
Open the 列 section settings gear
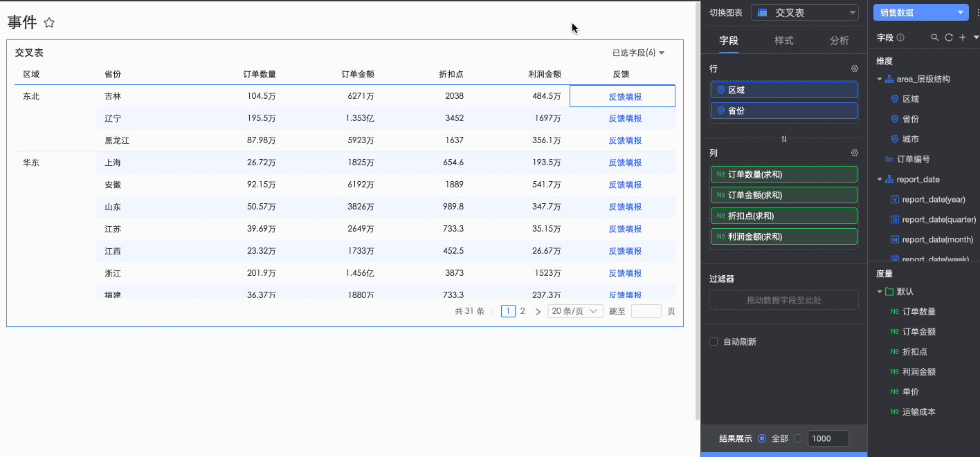(855, 153)
